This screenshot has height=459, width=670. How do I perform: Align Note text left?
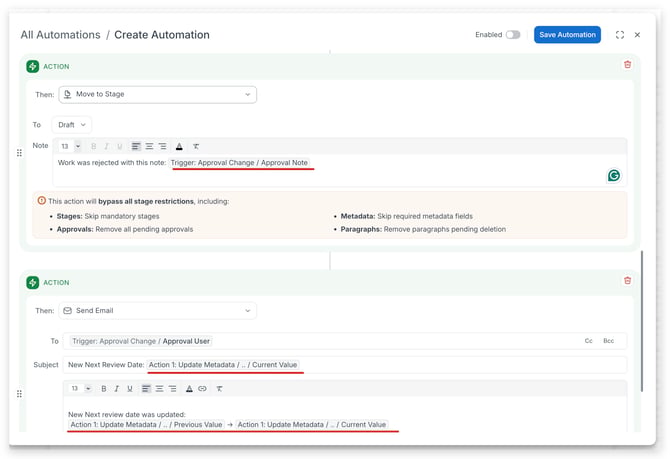(x=136, y=147)
